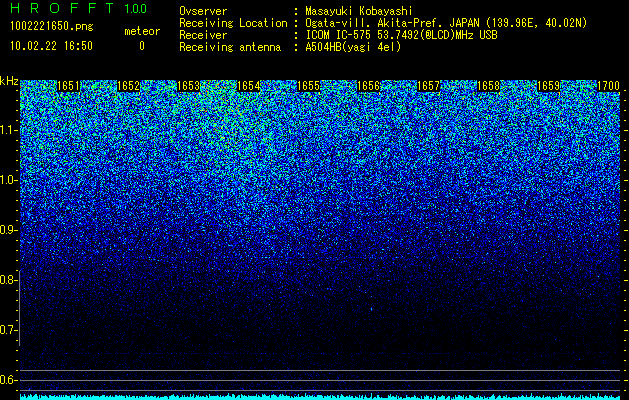Click the 1653 time marker
Screen dimensions: 629x400
pyautogui.click(x=188, y=86)
